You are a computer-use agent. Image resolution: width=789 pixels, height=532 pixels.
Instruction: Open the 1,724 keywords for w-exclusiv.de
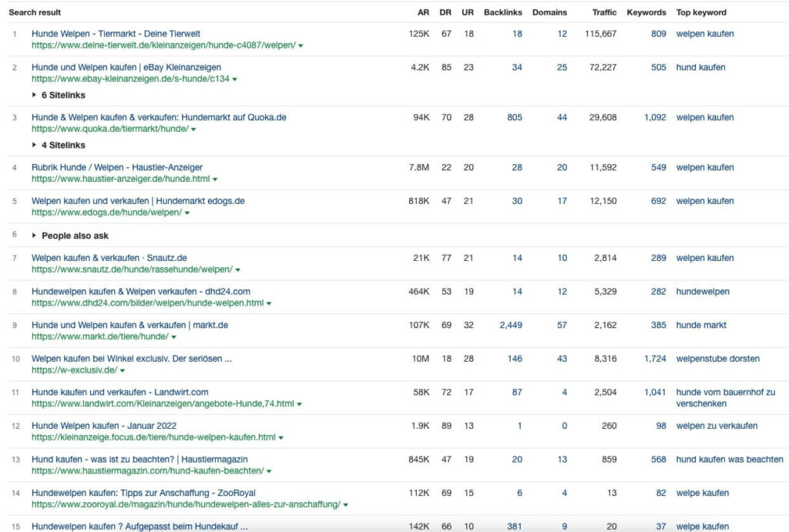tap(655, 359)
